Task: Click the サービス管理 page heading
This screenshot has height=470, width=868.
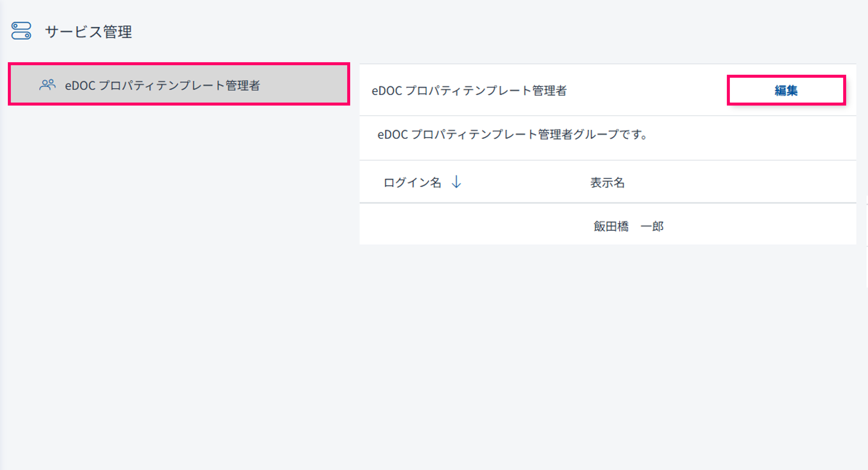Action: coord(88,32)
